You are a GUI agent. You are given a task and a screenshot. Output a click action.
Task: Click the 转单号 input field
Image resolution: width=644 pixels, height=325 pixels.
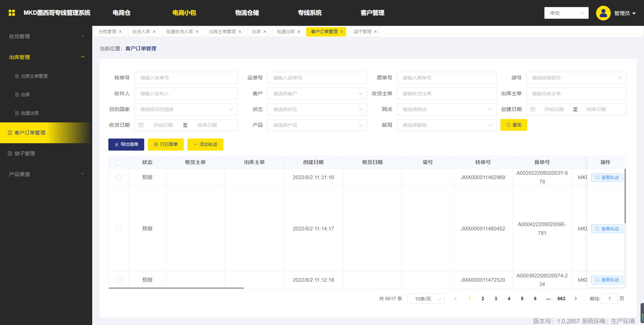point(186,78)
